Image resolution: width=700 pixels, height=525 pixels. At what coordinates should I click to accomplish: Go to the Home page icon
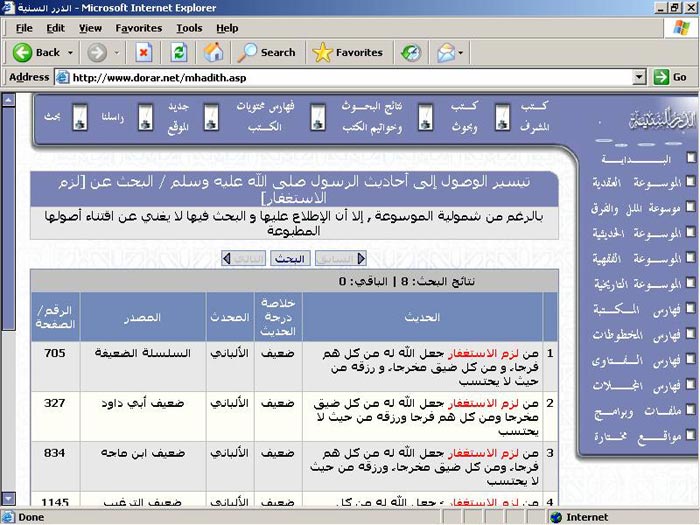[x=213, y=52]
